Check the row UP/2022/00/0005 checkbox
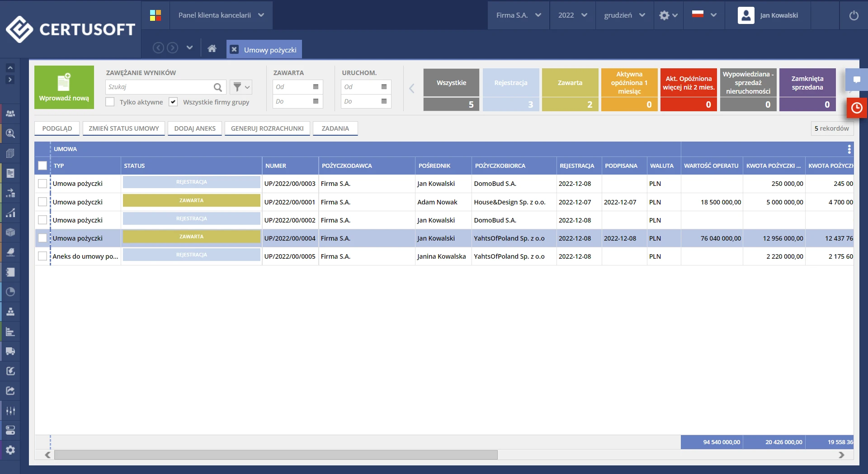868x474 pixels. pos(42,256)
